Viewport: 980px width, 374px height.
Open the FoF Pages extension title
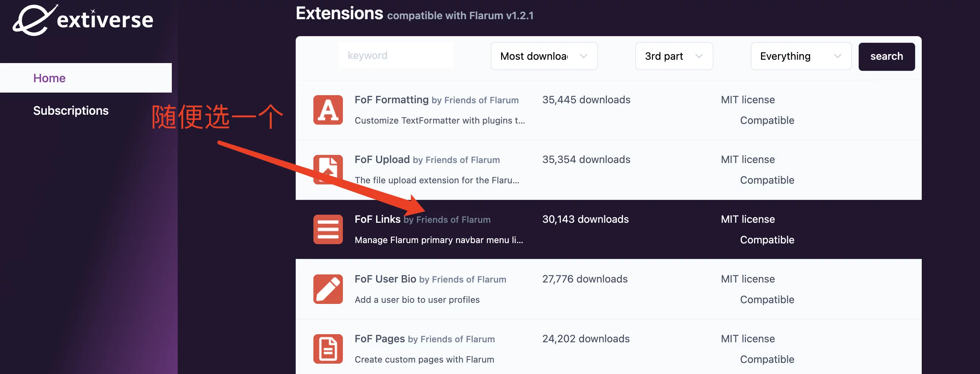coord(380,339)
